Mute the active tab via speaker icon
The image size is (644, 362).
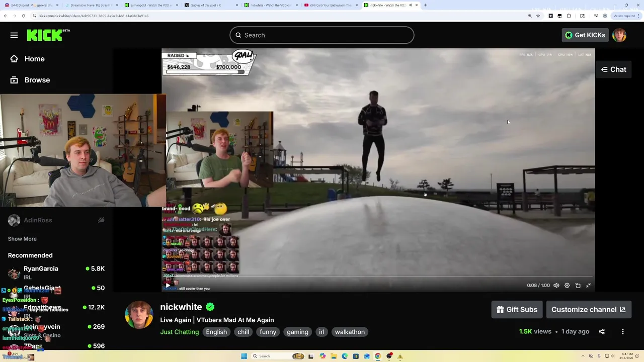tap(410, 5)
